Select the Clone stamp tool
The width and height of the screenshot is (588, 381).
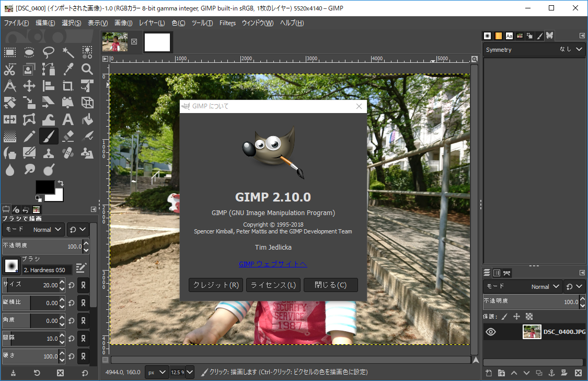click(x=49, y=153)
